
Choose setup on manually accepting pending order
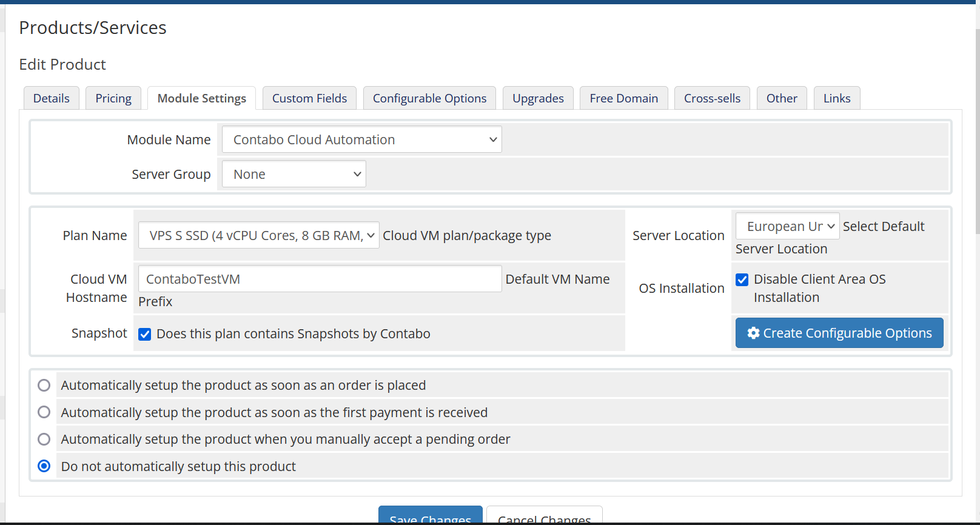(x=44, y=439)
